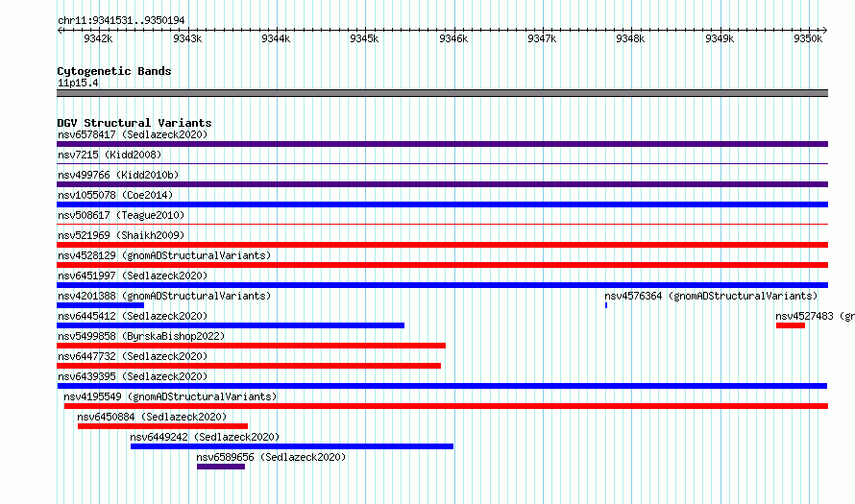Click the 9347k ruler tick

pos(542,38)
